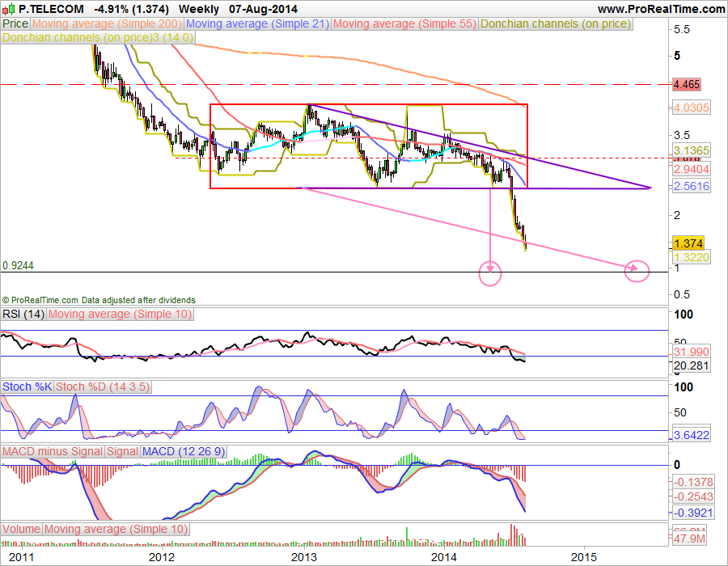728x566 pixels.
Task: Click the -0.3921 MACD value tag
Action: point(692,513)
